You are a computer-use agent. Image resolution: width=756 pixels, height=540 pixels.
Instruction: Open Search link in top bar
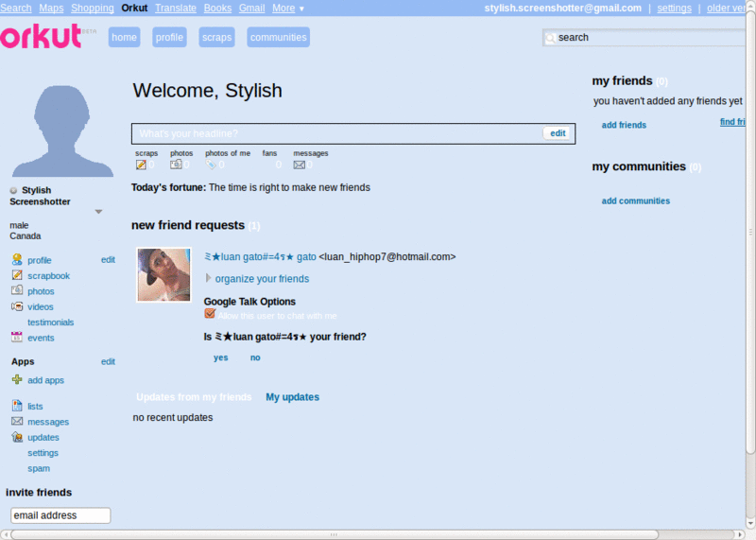click(x=15, y=9)
